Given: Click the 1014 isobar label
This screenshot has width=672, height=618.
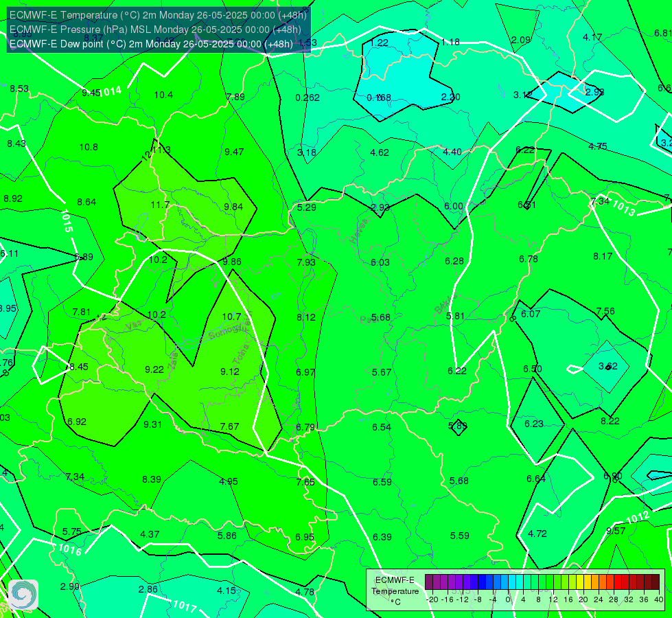Looking at the screenshot, I should pyautogui.click(x=110, y=91).
